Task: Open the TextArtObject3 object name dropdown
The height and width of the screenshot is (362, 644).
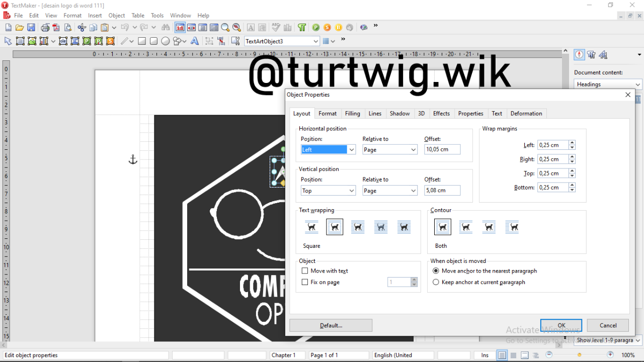Action: [316, 41]
